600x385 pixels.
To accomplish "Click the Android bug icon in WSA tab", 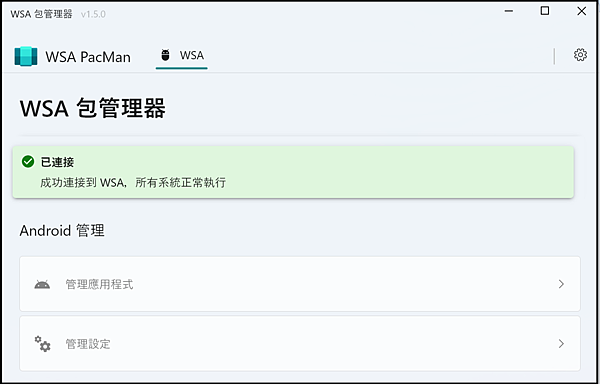I will point(165,55).
